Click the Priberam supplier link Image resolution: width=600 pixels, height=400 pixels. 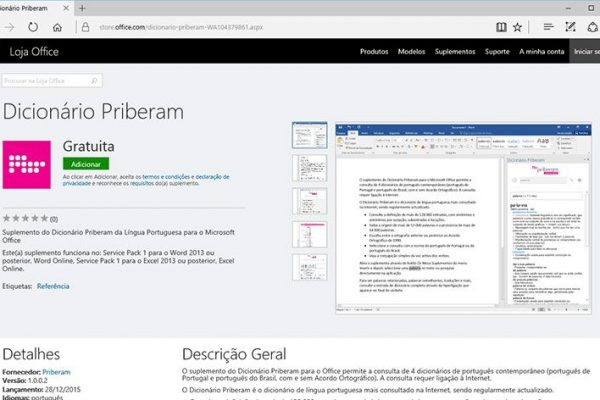click(x=56, y=372)
